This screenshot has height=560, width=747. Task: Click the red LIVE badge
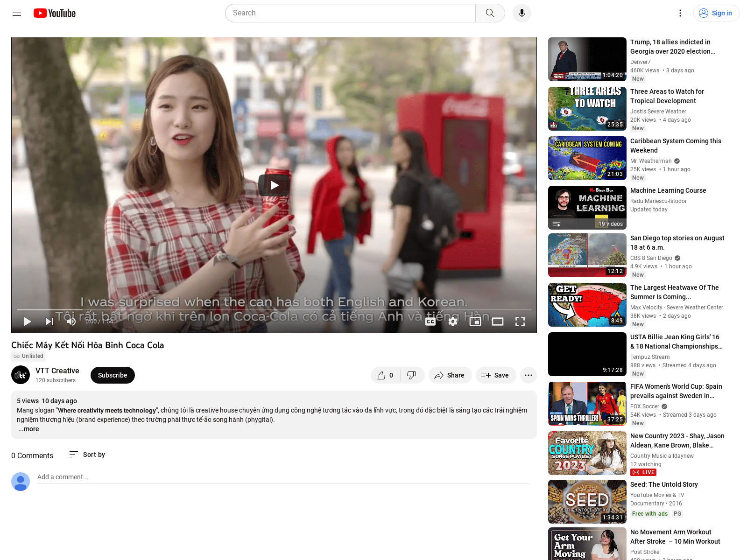[x=643, y=472]
